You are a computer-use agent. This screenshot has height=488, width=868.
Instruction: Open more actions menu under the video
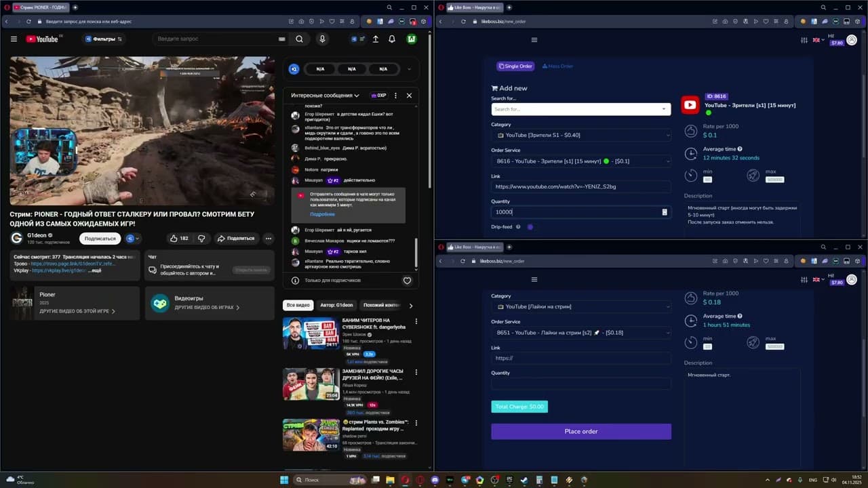point(269,239)
